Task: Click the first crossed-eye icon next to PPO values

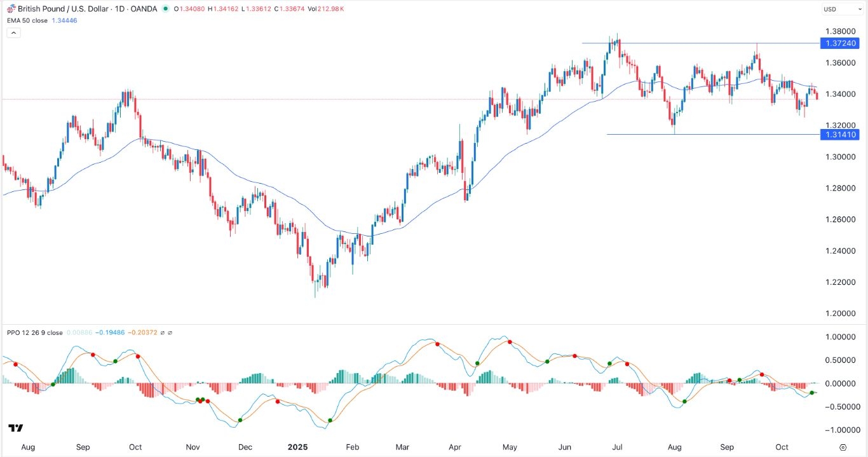Action: [x=162, y=332]
